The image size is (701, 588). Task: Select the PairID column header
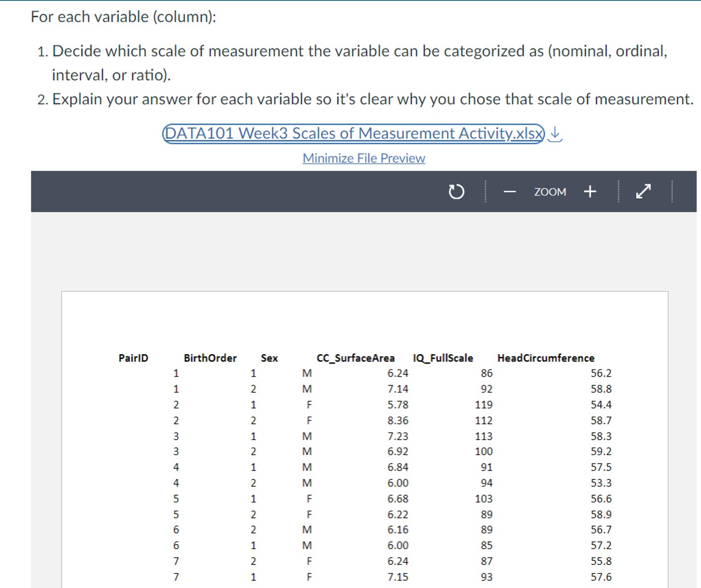point(132,357)
